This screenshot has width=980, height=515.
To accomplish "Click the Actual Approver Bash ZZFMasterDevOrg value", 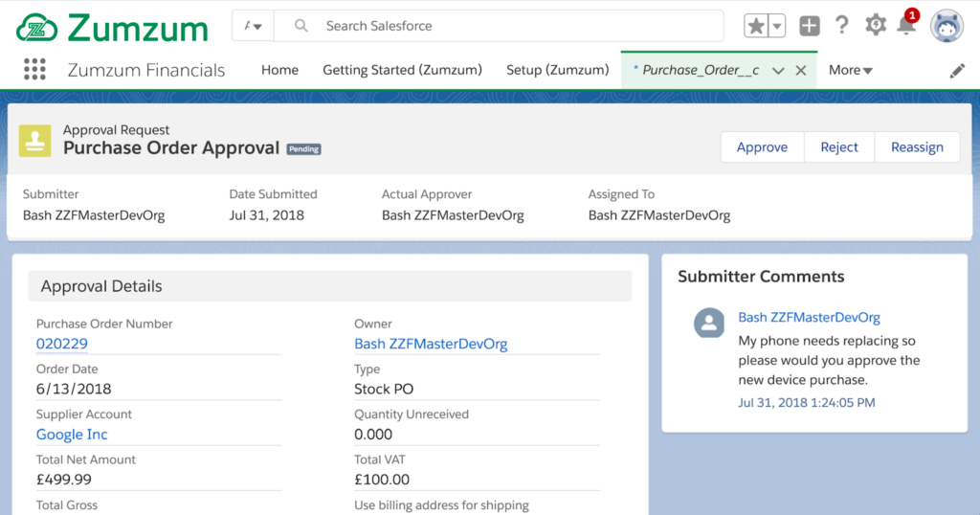I will [x=453, y=215].
